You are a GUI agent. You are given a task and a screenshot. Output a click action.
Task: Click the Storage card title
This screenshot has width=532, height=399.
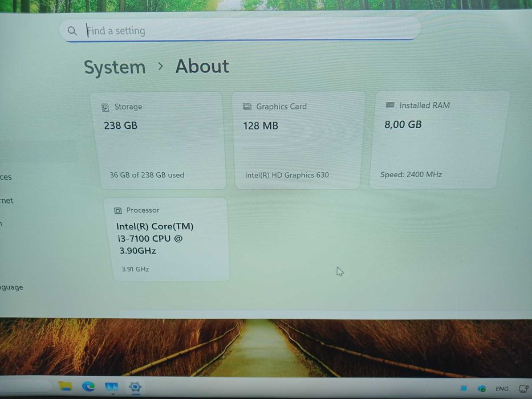(x=128, y=107)
